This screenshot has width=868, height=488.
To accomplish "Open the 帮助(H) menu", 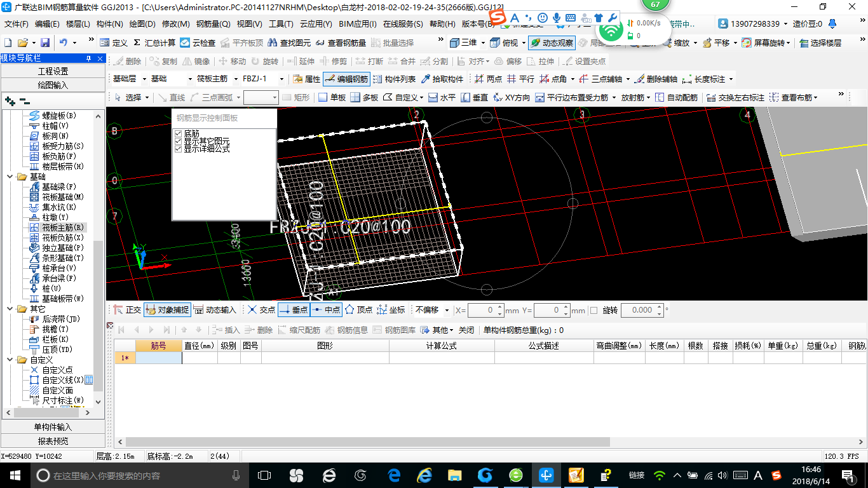I will [443, 24].
